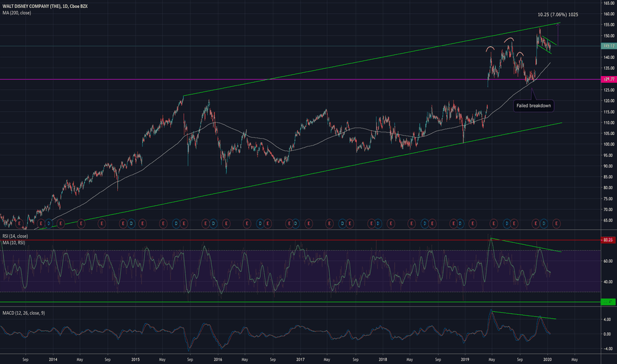Open the final earnings E marker after 2020

[556, 224]
